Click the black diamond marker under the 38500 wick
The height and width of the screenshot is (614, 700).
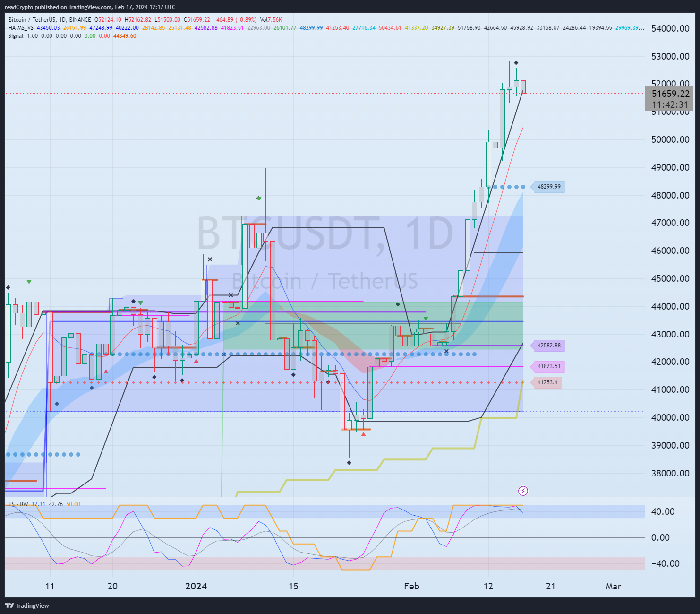[x=349, y=463]
